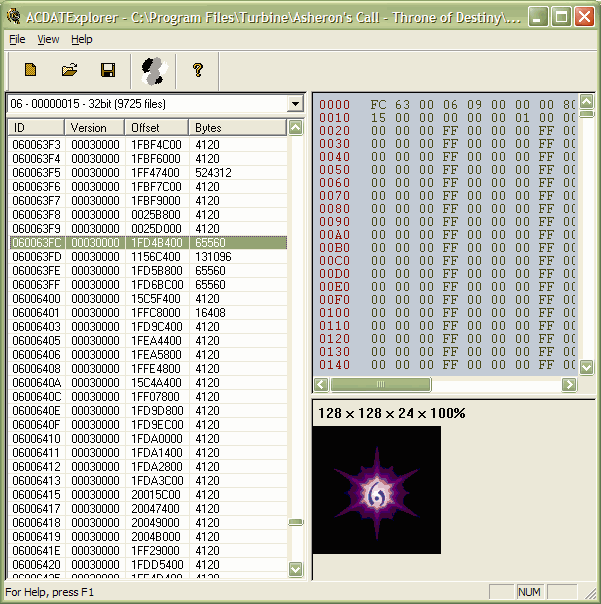Click the application icon in title bar

[15, 17]
